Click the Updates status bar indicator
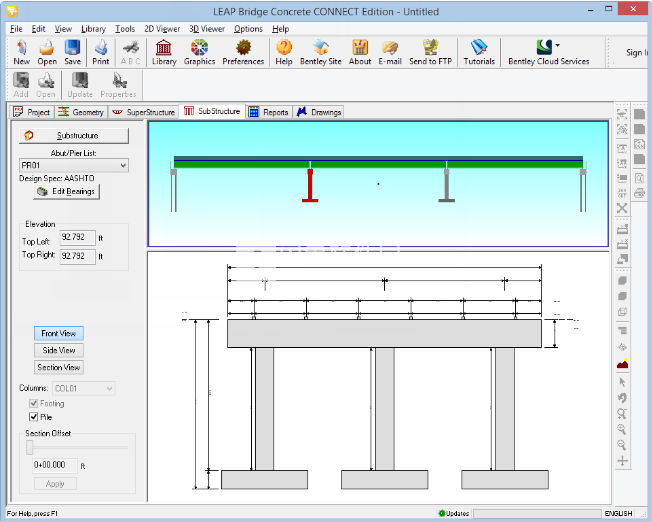This screenshot has height=522, width=652. 454,513
